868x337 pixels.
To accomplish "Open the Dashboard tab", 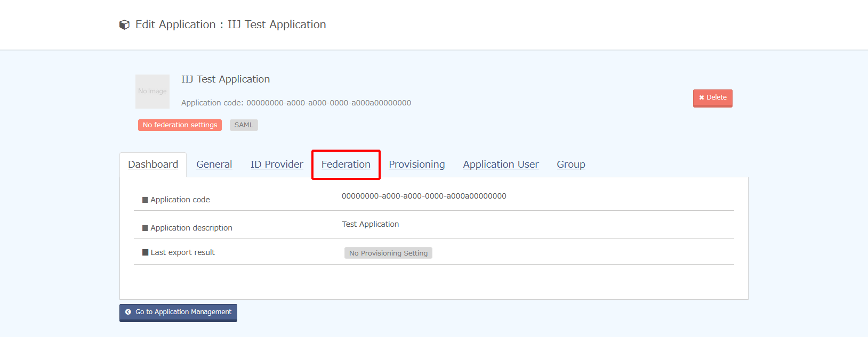I will (153, 165).
